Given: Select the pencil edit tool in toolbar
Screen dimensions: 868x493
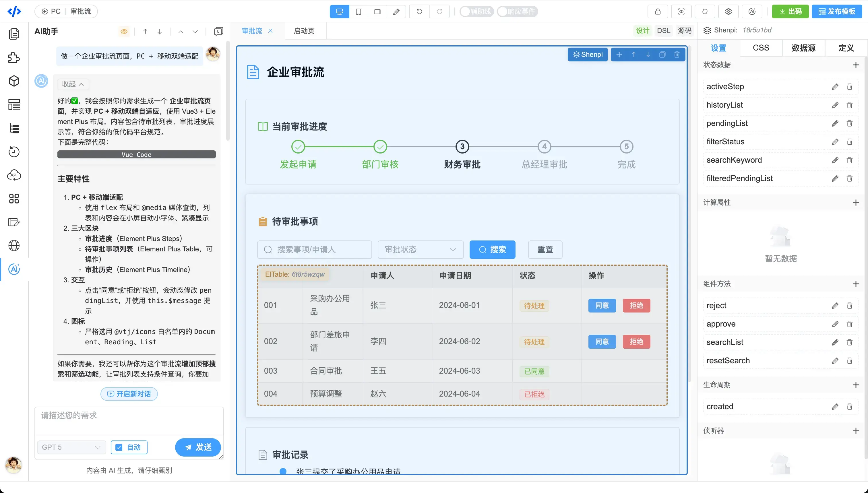Looking at the screenshot, I should [396, 11].
